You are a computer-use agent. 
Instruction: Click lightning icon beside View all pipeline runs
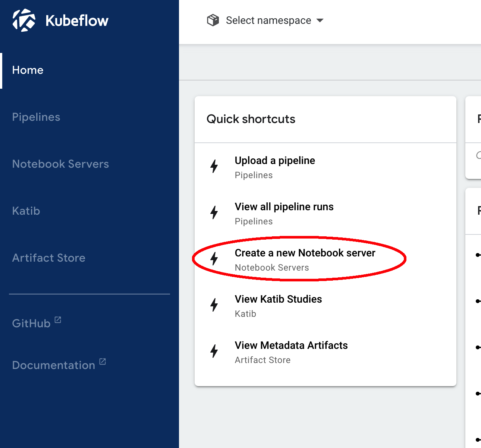point(214,212)
